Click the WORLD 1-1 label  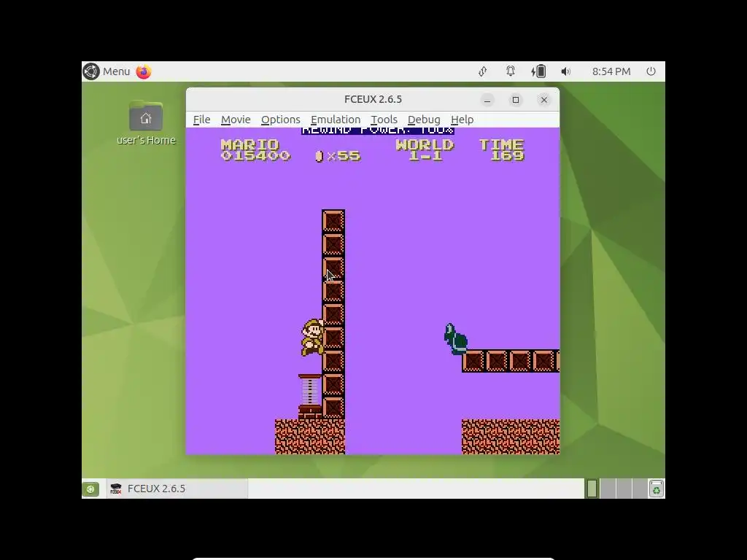tap(425, 150)
